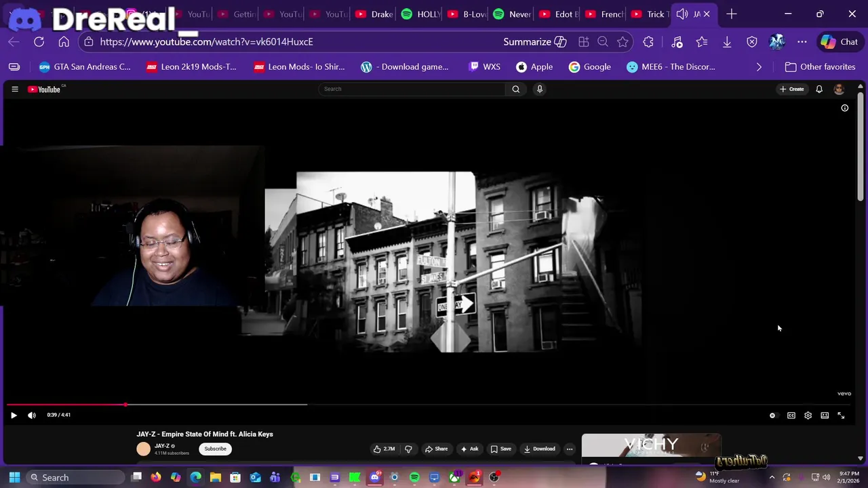Image resolution: width=868 pixels, height=488 pixels.
Task: Like the video with 2.7M likes
Action: tap(384, 449)
